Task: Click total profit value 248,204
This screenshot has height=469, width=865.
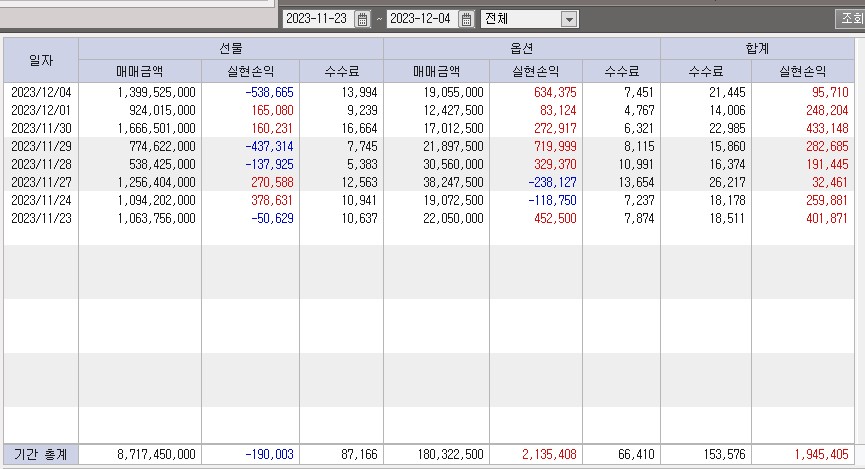Action: pos(827,110)
